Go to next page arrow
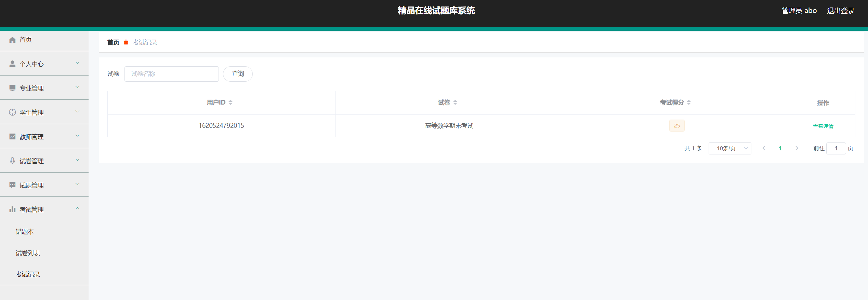The image size is (868, 300). (797, 148)
